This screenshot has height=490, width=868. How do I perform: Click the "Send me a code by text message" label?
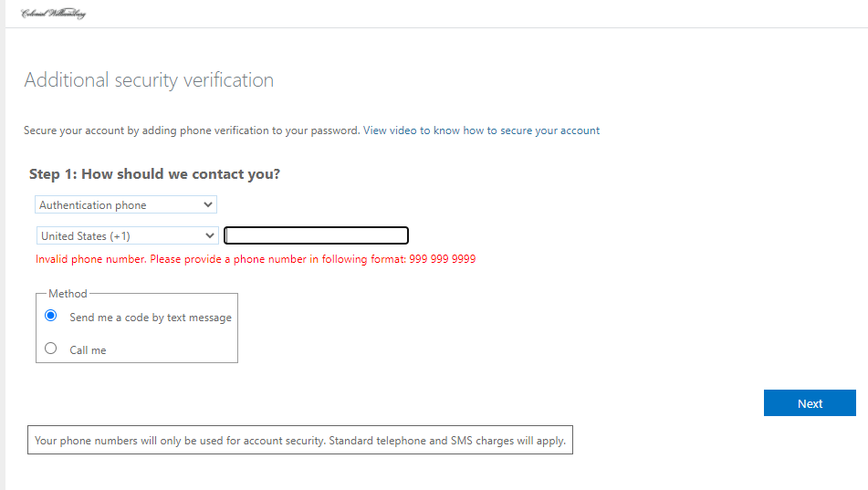[151, 318]
